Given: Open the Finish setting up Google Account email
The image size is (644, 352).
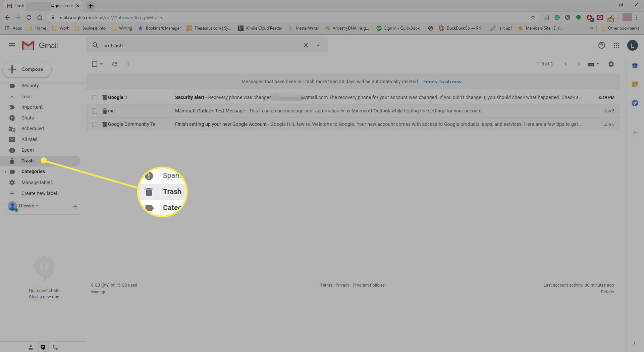Looking at the screenshot, I should click(x=353, y=124).
